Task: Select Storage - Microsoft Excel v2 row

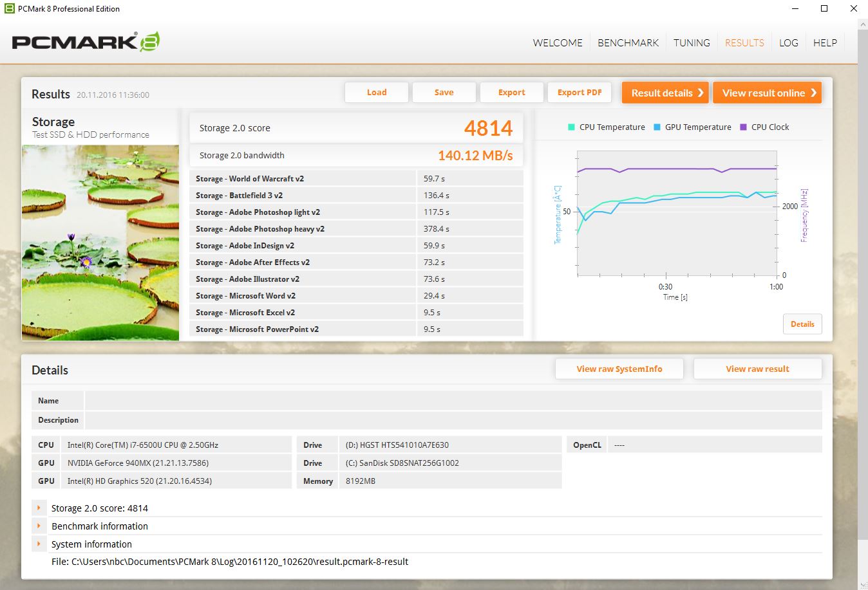Action: (356, 312)
